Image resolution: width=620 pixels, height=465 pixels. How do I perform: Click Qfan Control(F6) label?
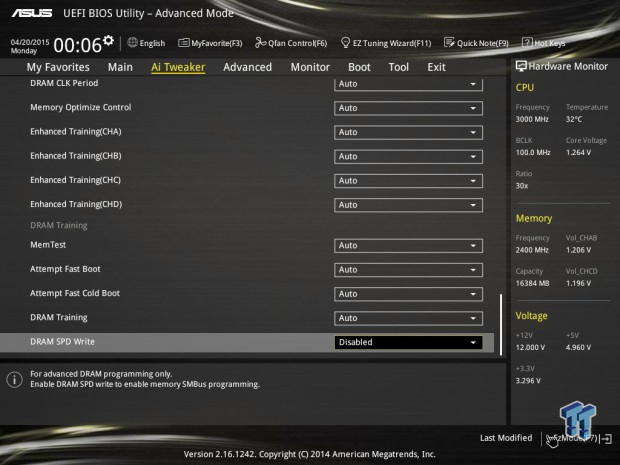click(298, 43)
